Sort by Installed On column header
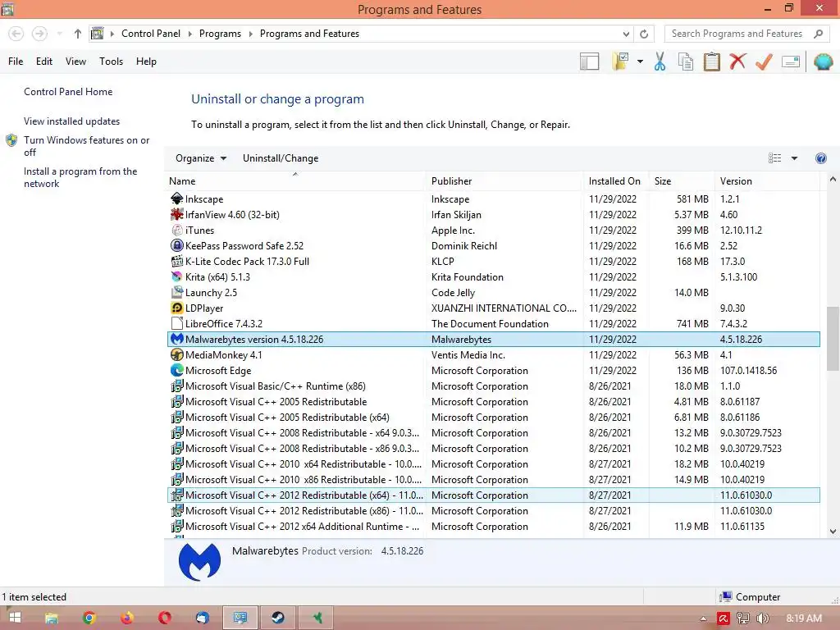The width and height of the screenshot is (840, 630). point(615,181)
